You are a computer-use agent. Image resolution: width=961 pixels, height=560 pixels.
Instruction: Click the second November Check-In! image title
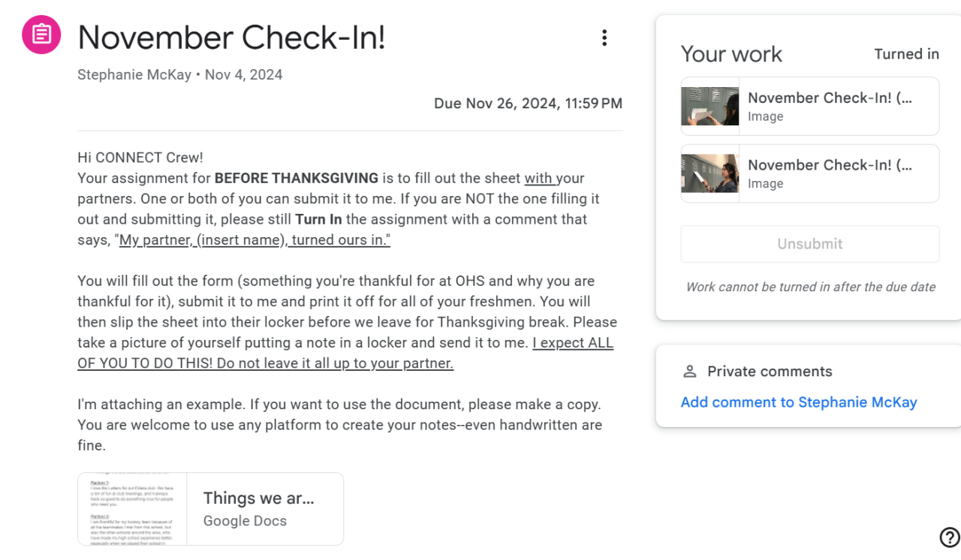830,165
